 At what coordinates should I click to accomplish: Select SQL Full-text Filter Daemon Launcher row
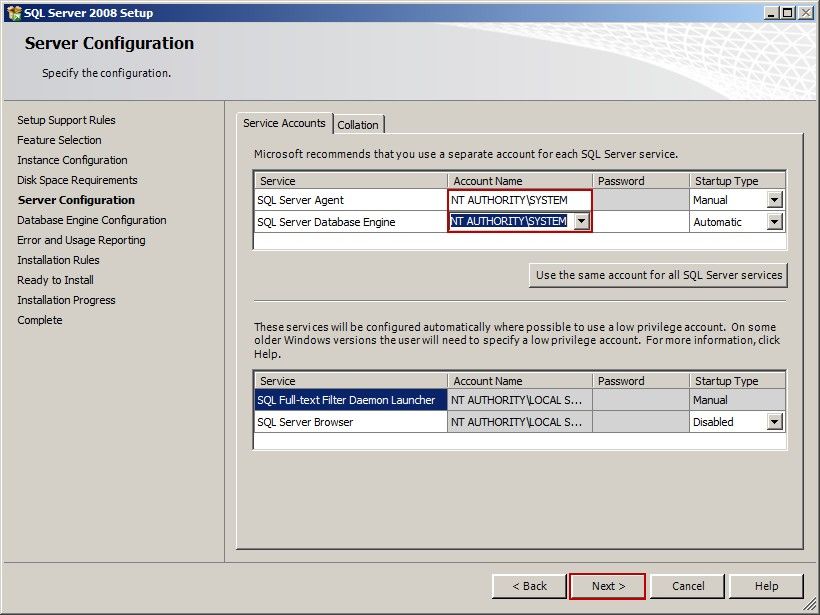coord(350,400)
